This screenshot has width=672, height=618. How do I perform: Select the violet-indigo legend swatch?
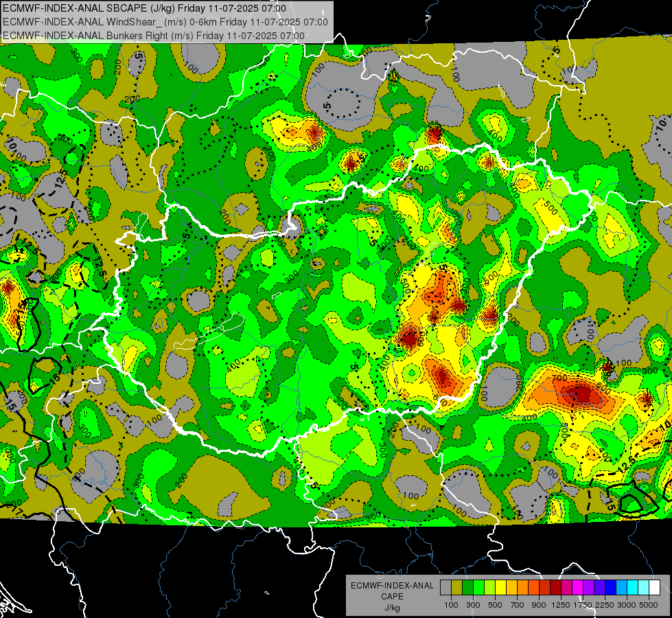(x=599, y=587)
